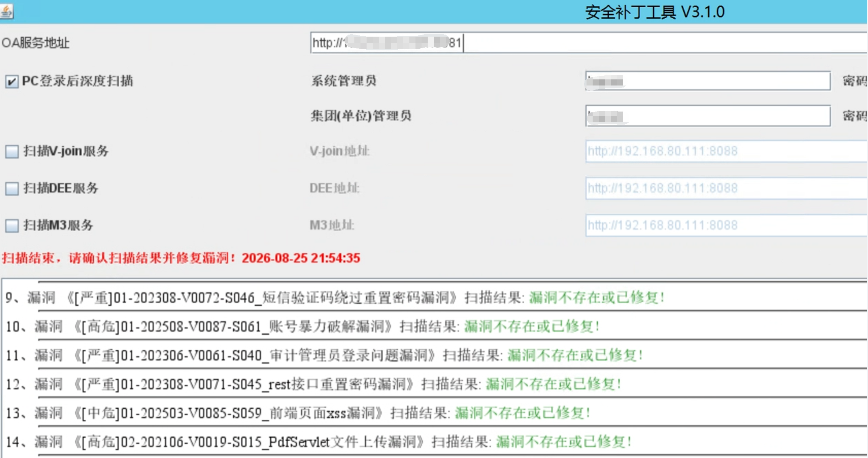The width and height of the screenshot is (868, 458).
Task: Enable 扫描DEE服务 checkbox
Action: pos(12,188)
